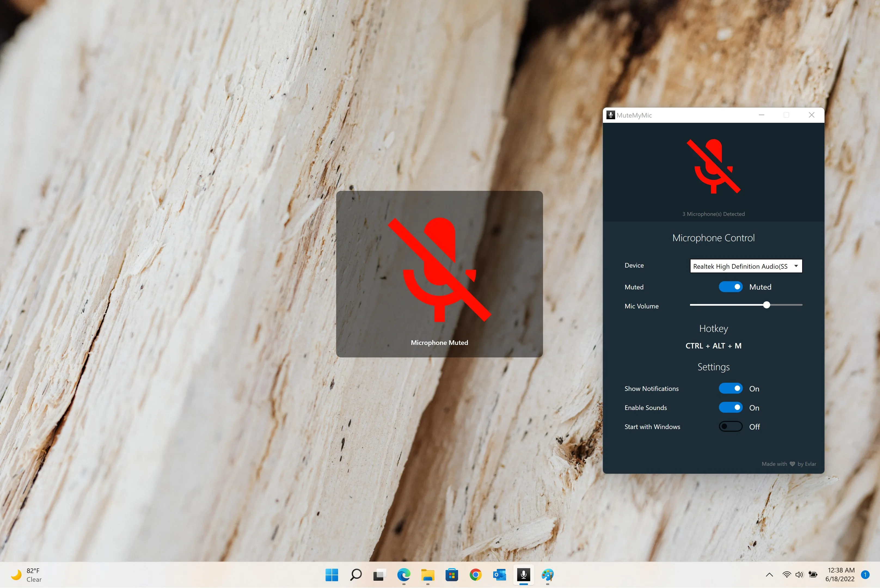880x588 pixels.
Task: Click the 'Microphone Control' heading
Action: coord(713,238)
